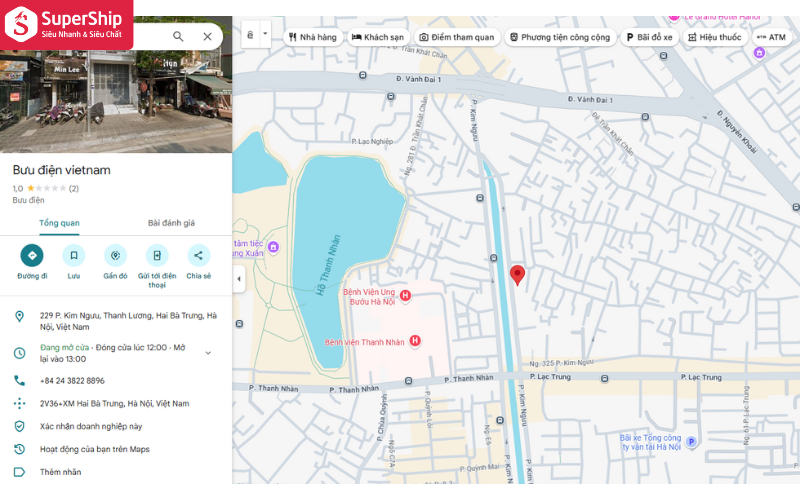The height and width of the screenshot is (500, 800).
Task: Copy plus code 2V36+XM Hai Bà Trưng
Action: (114, 404)
